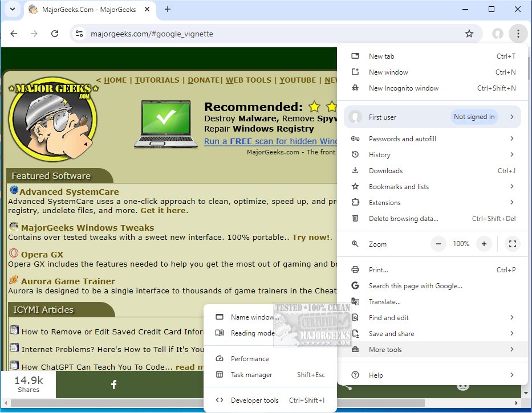Open the Print dialog icon
Screen dimensions: 532x413
pos(355,269)
